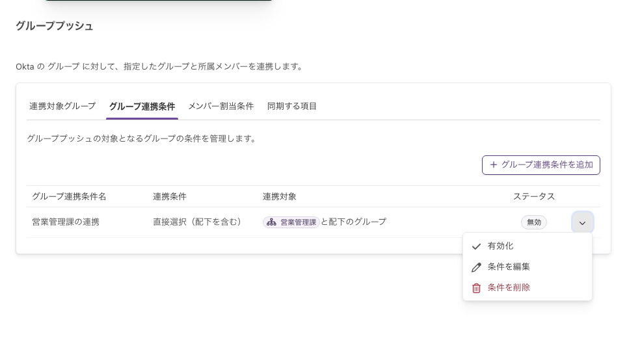Click the と配下のグループ text
The width and height of the screenshot is (627, 364).
pyautogui.click(x=353, y=222)
